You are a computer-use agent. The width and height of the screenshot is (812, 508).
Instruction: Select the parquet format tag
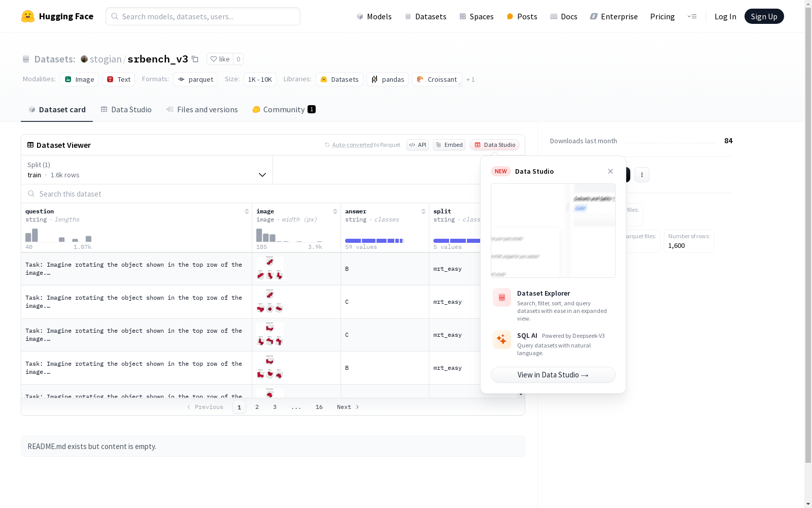[195, 79]
